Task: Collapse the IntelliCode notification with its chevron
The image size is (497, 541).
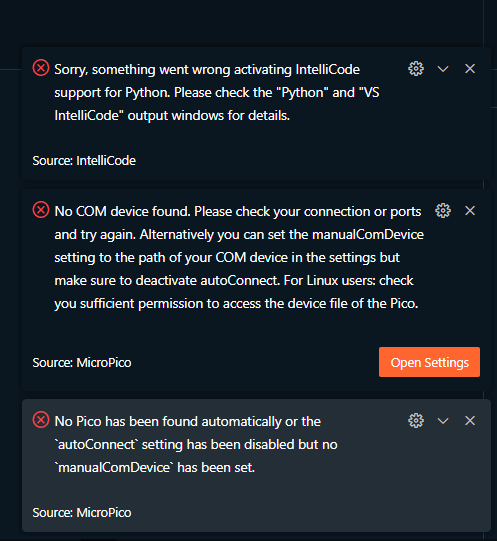Action: pos(443,69)
